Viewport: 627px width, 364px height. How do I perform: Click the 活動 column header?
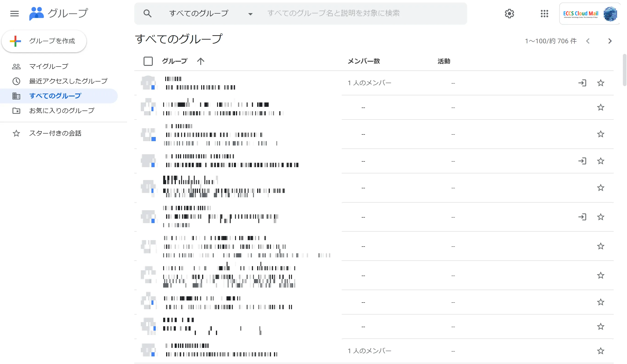(x=444, y=61)
